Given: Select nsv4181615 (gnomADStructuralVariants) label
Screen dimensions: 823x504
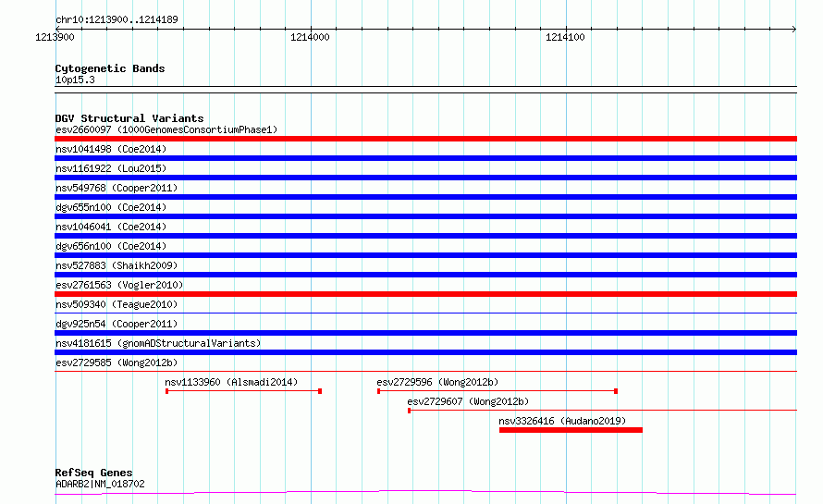Looking at the screenshot, I should click(x=158, y=343).
